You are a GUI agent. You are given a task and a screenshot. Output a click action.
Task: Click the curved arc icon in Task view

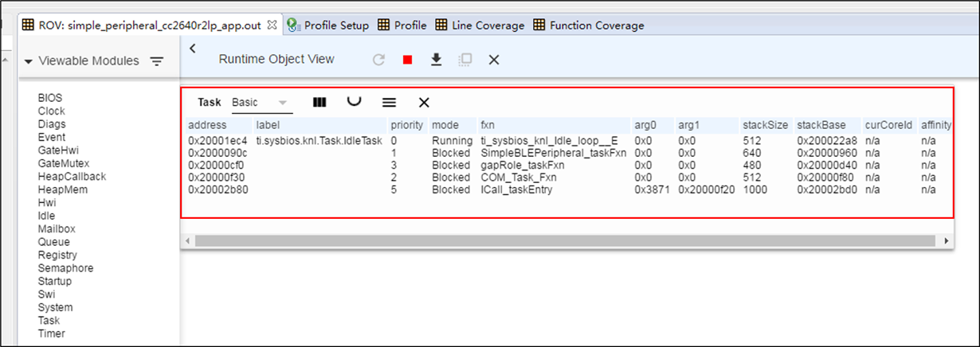click(354, 101)
